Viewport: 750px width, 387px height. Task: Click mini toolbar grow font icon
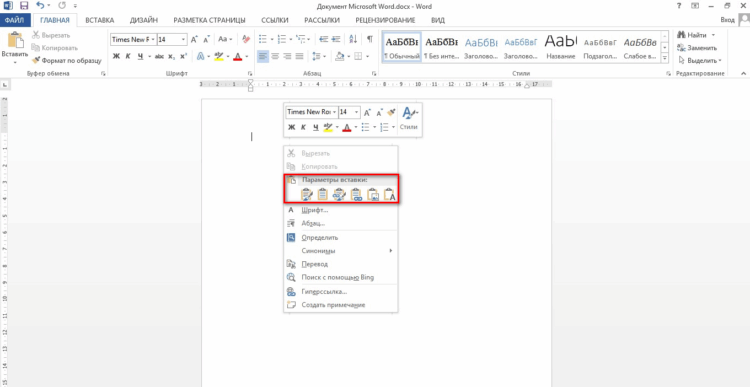point(367,113)
